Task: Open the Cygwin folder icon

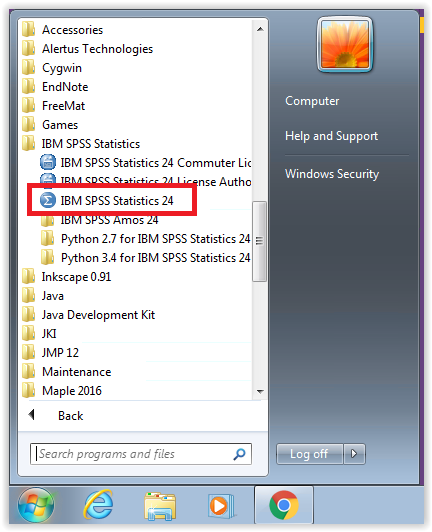Action: pyautogui.click(x=29, y=67)
